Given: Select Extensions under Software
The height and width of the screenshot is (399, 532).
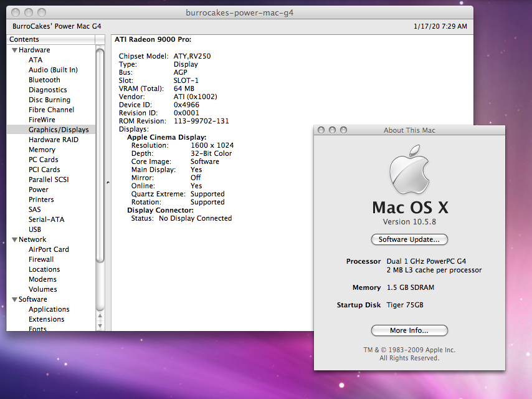Looking at the screenshot, I should (46, 319).
